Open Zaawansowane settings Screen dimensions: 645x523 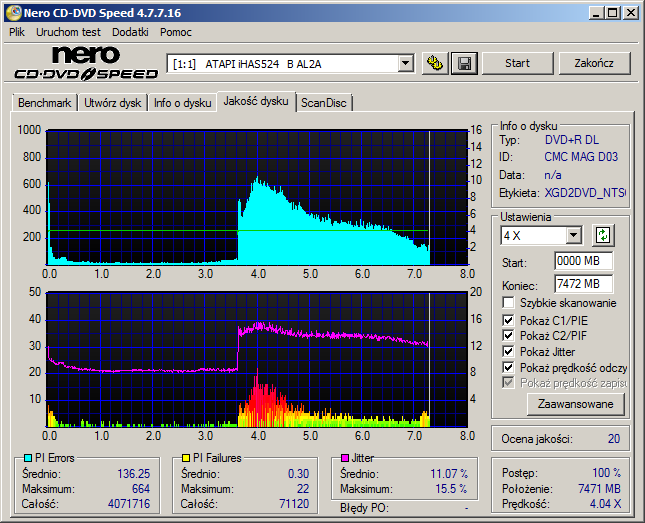[575, 404]
